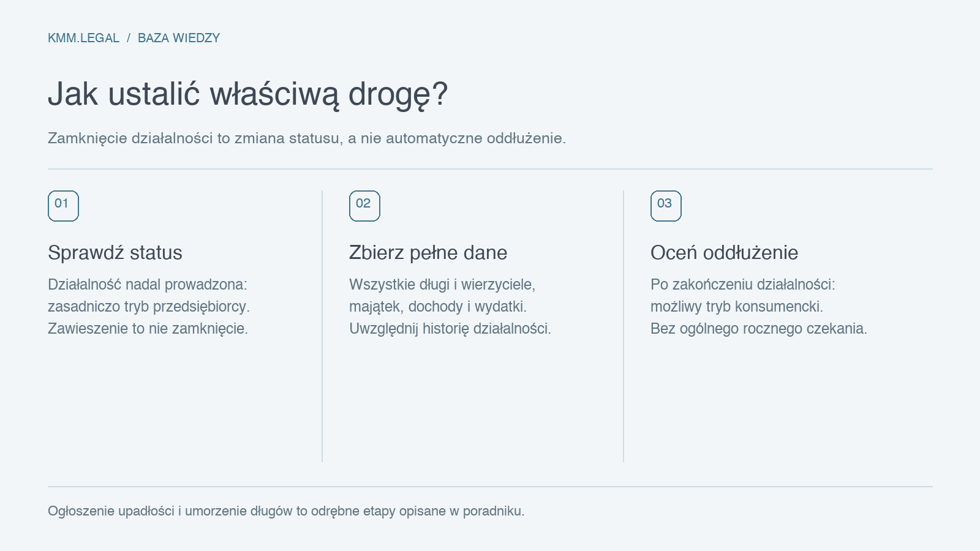Screen dimensions: 980x551
Task: Click the line "zasadniczo tryb przedsiębiorcy."
Action: (x=149, y=307)
